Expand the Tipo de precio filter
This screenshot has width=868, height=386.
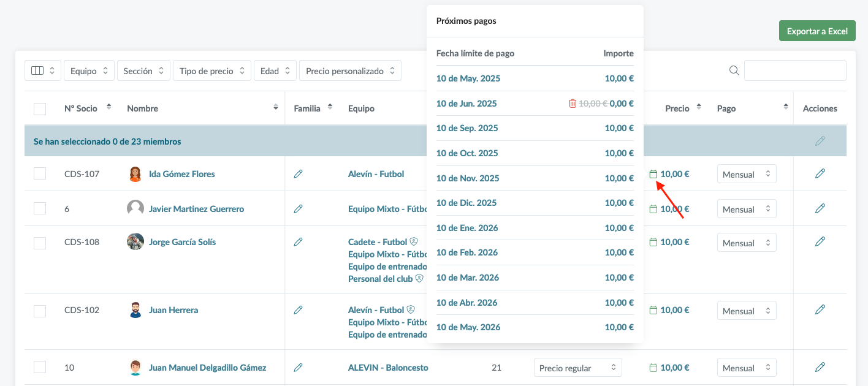tap(211, 71)
